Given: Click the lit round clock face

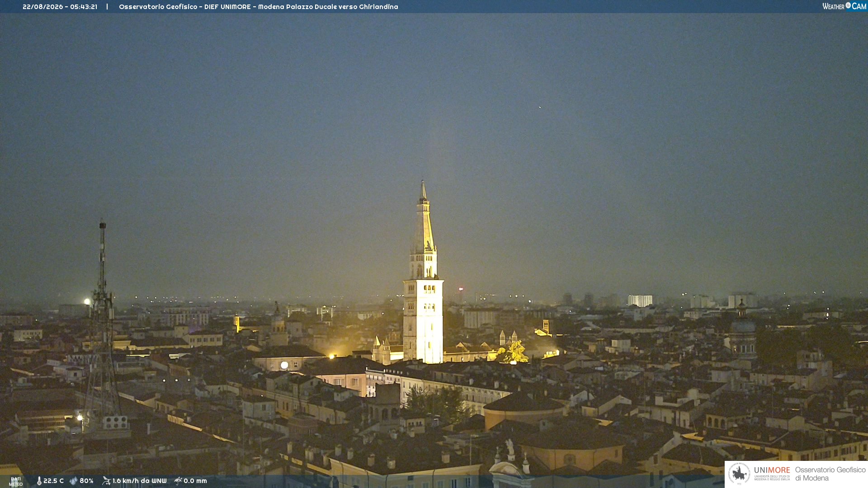Looking at the screenshot, I should pos(284,365).
